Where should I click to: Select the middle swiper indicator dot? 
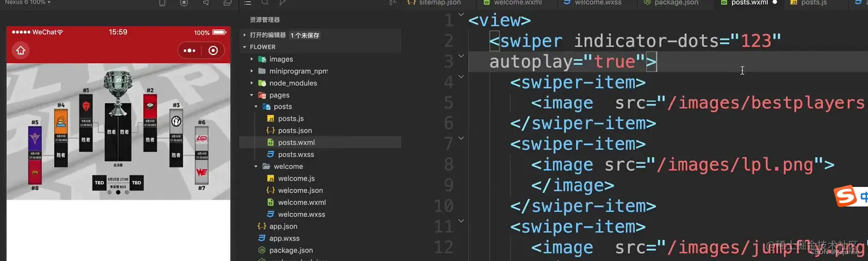click(x=118, y=193)
